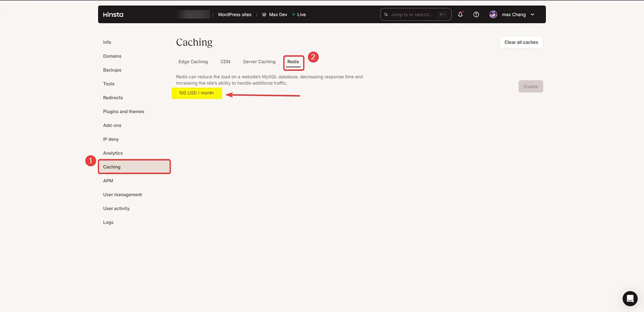This screenshot has width=644, height=312.
Task: Click the 100 USD / month price
Action: [x=196, y=93]
